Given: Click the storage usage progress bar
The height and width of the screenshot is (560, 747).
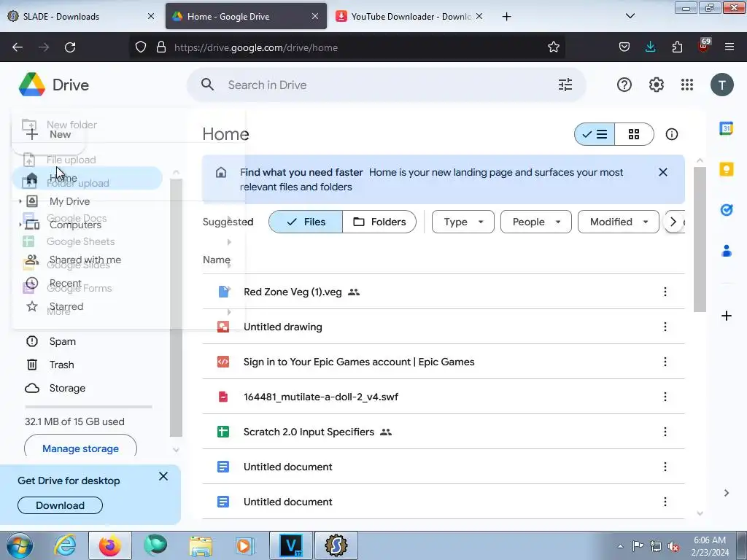Looking at the screenshot, I should pos(88,407).
